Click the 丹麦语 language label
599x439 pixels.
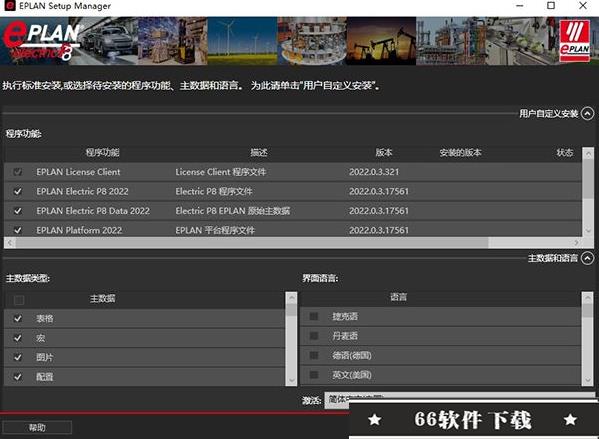click(x=345, y=336)
